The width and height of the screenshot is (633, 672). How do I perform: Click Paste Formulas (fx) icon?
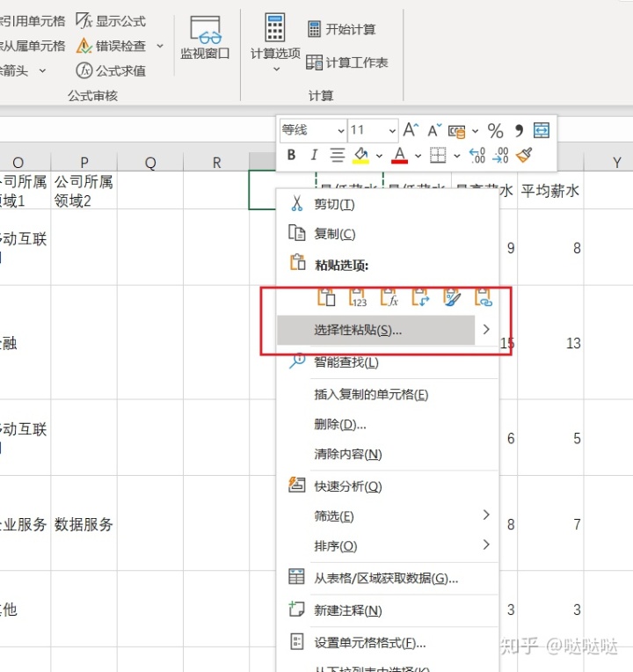point(389,296)
